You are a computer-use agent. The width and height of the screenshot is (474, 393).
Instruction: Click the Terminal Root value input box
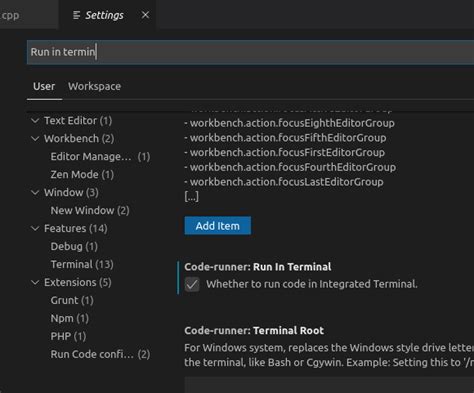[329, 385]
